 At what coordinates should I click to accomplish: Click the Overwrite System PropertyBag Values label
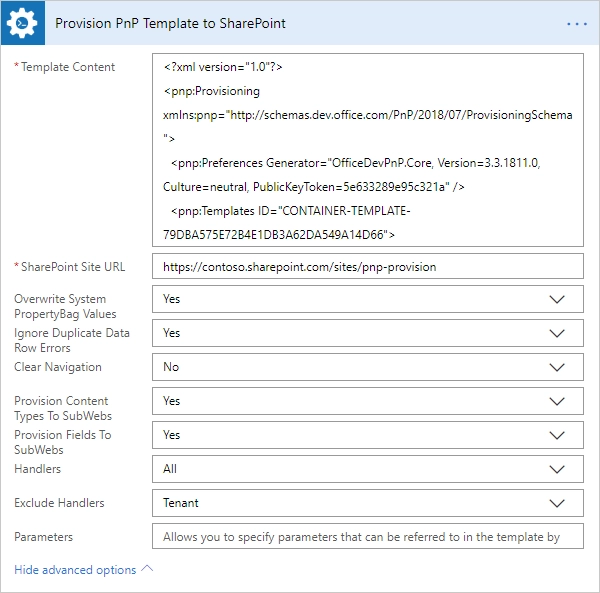[x=65, y=306]
